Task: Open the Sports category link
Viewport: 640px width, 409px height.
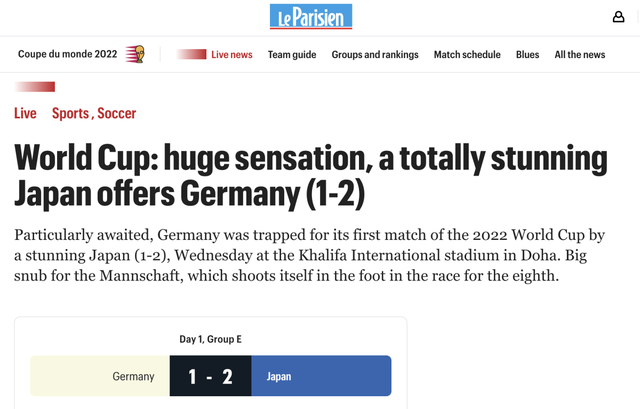Action: click(x=70, y=114)
